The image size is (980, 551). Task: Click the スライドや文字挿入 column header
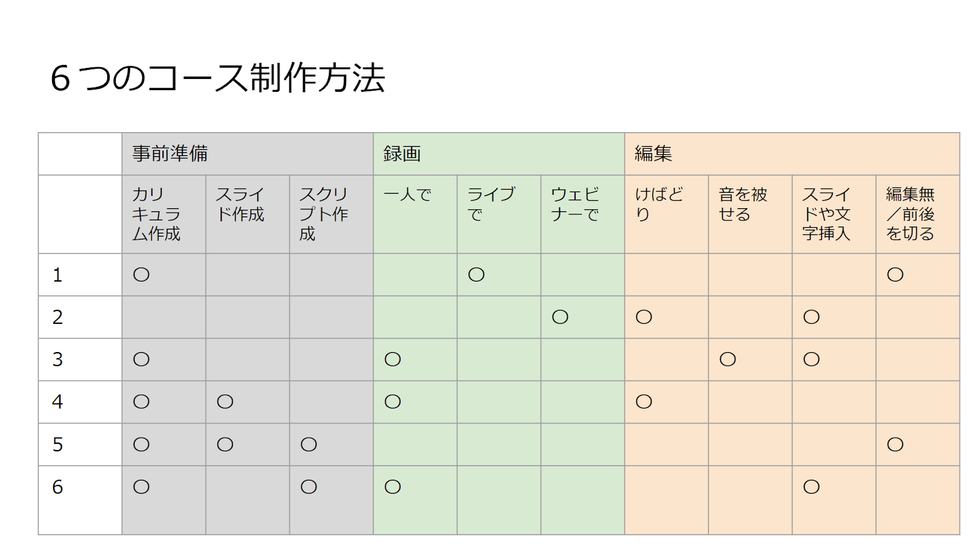(834, 214)
